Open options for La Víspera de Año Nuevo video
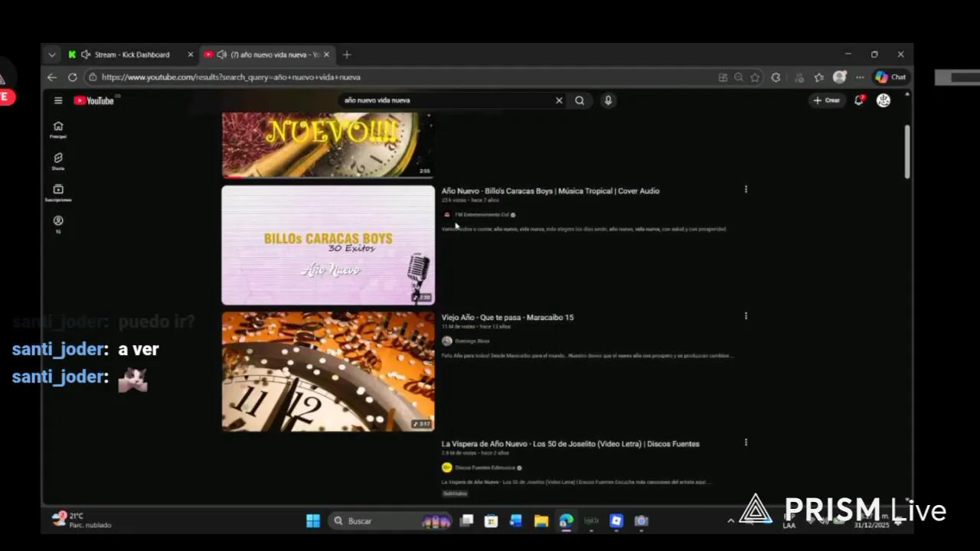 [746, 442]
